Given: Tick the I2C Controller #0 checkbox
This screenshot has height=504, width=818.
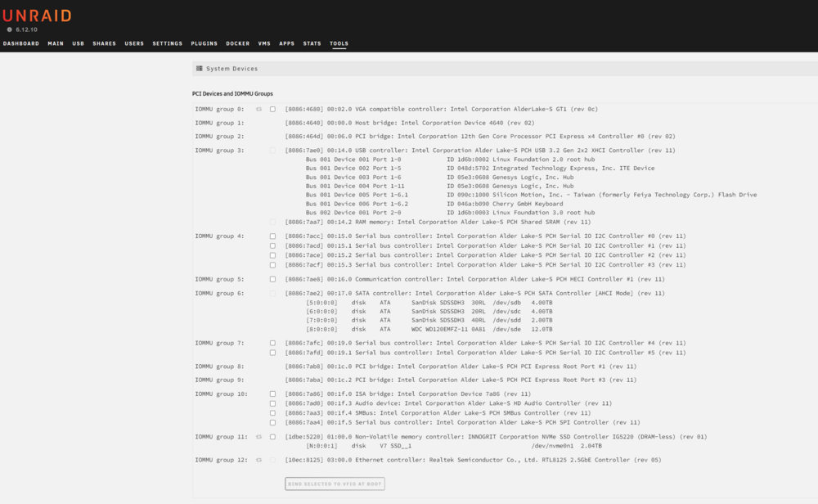Looking at the screenshot, I should point(273,236).
